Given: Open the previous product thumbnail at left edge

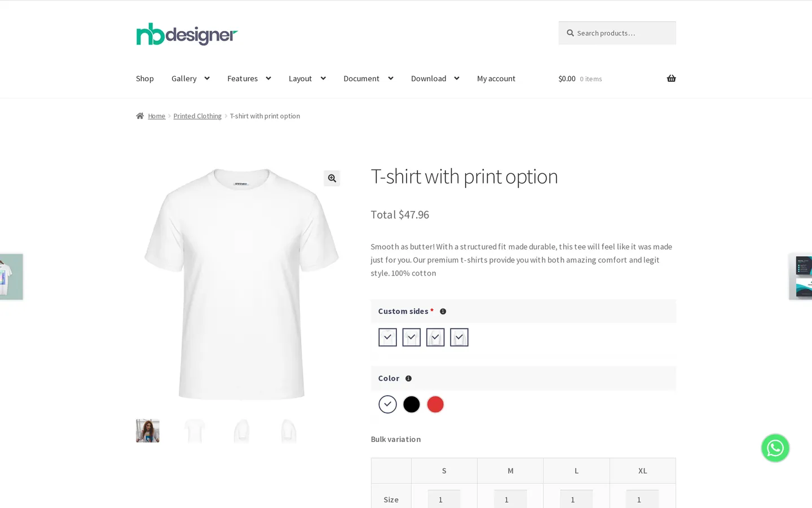Looking at the screenshot, I should [x=11, y=277].
